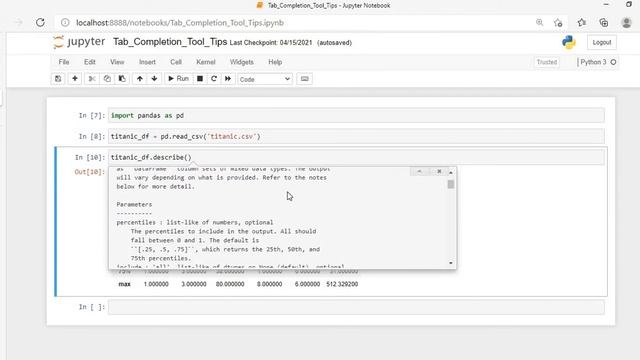Image resolution: width=640 pixels, height=360 pixels.
Task: Click the import pandas code cell
Action: (x=356, y=116)
